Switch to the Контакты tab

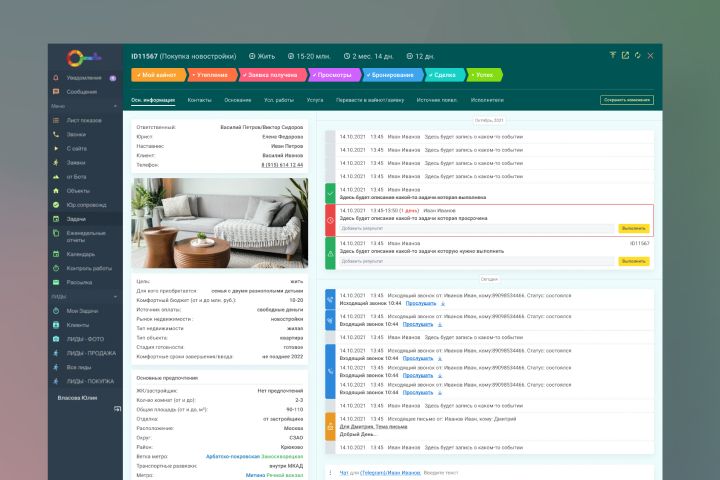[199, 100]
